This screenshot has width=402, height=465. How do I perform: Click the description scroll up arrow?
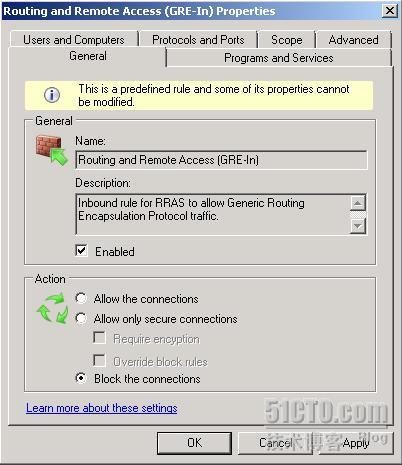(358, 203)
